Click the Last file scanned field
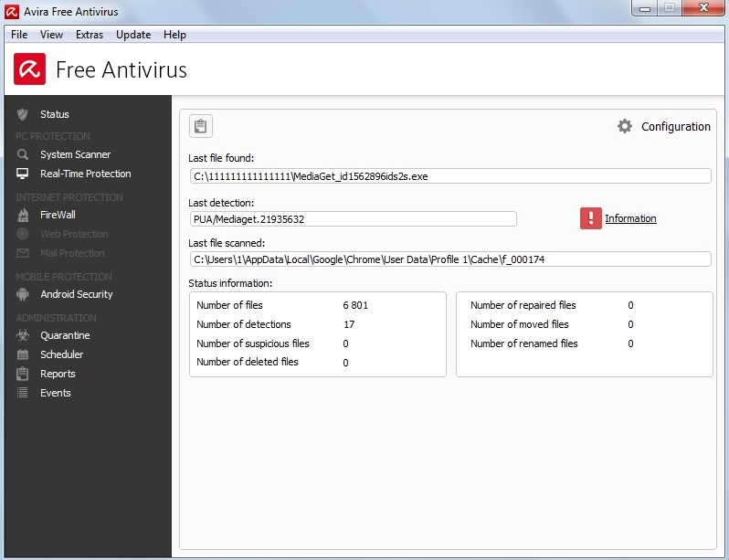 point(450,259)
